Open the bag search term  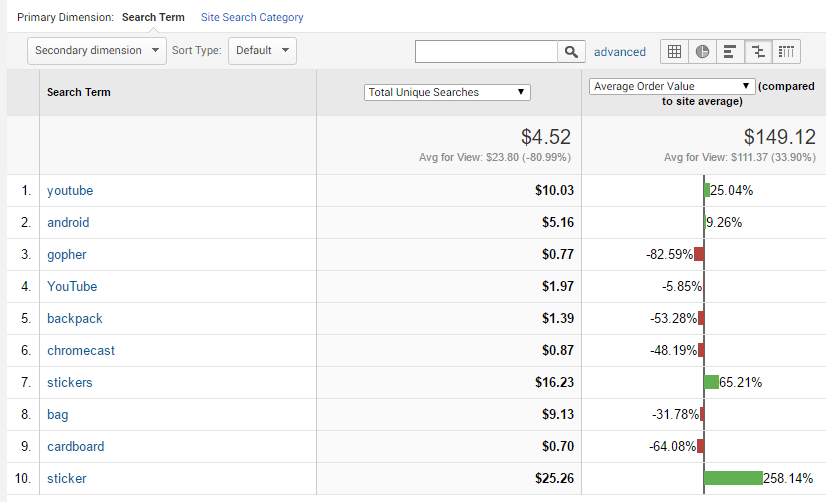(57, 415)
